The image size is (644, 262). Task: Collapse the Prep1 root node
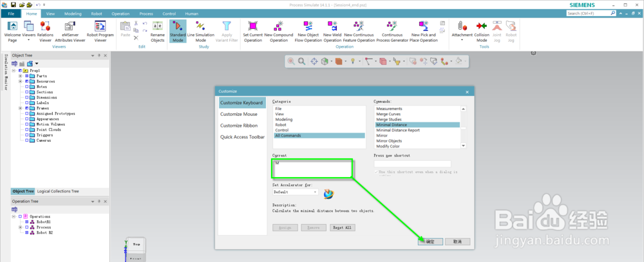point(14,71)
